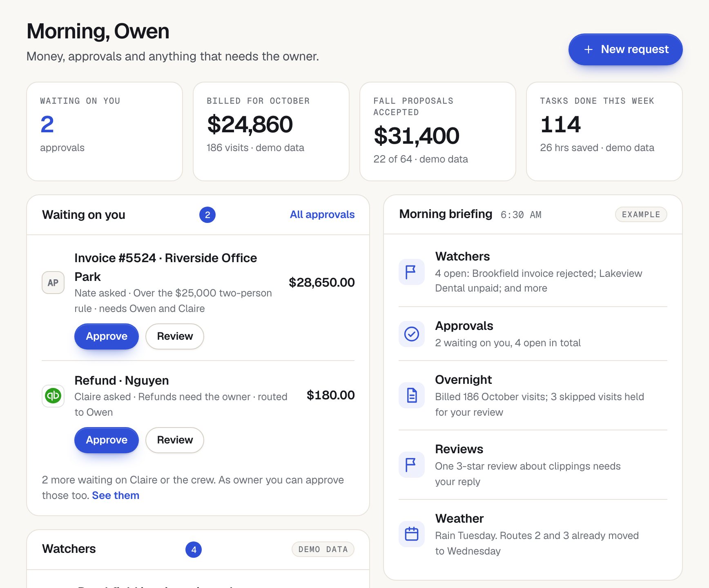
Task: Click the QuickBooks icon beside Refund Nguyen
Action: (x=53, y=396)
